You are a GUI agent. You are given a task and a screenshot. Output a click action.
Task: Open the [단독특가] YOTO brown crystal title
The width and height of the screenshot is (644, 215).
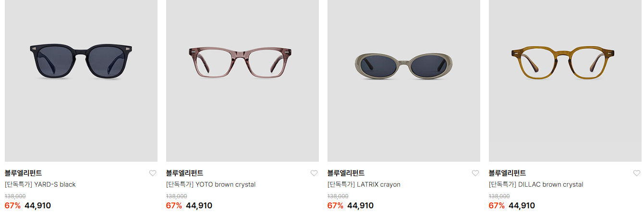coord(211,184)
